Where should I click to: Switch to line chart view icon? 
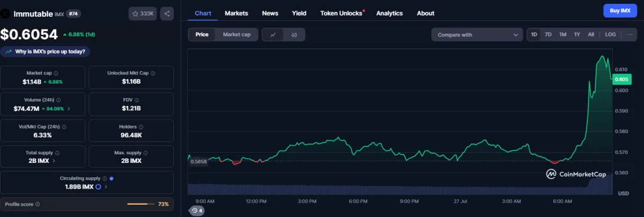click(x=273, y=35)
